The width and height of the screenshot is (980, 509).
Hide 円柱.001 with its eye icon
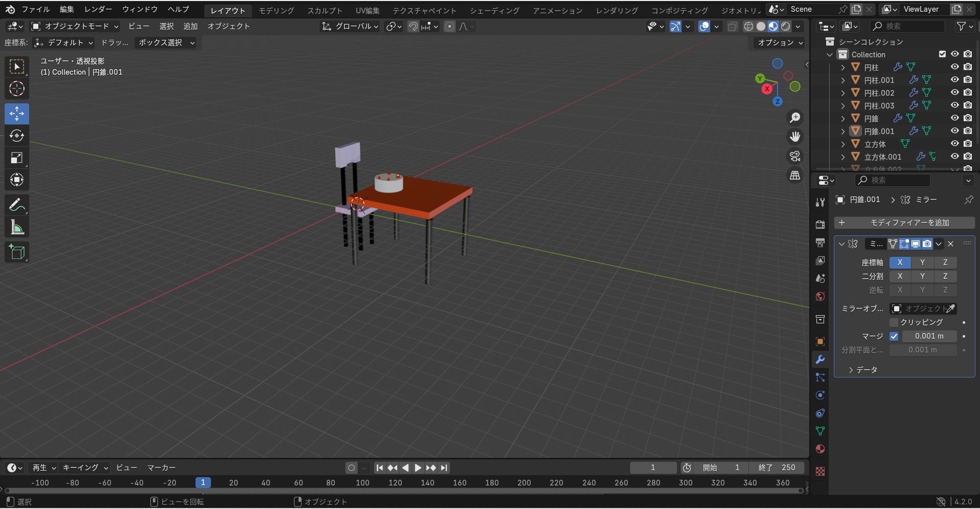(954, 80)
